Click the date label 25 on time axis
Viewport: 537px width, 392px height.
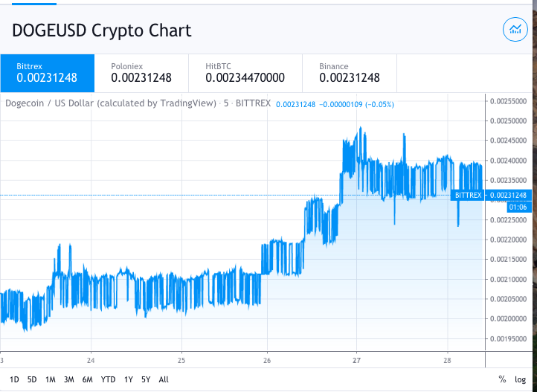tap(181, 360)
